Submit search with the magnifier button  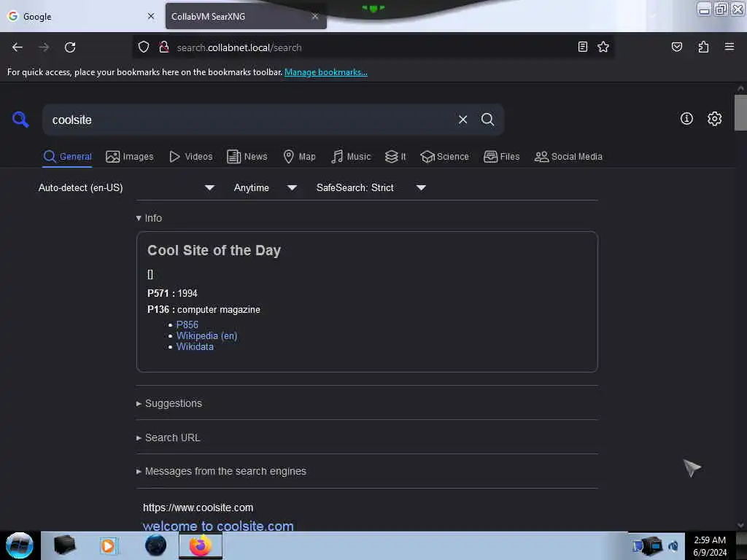487,120
